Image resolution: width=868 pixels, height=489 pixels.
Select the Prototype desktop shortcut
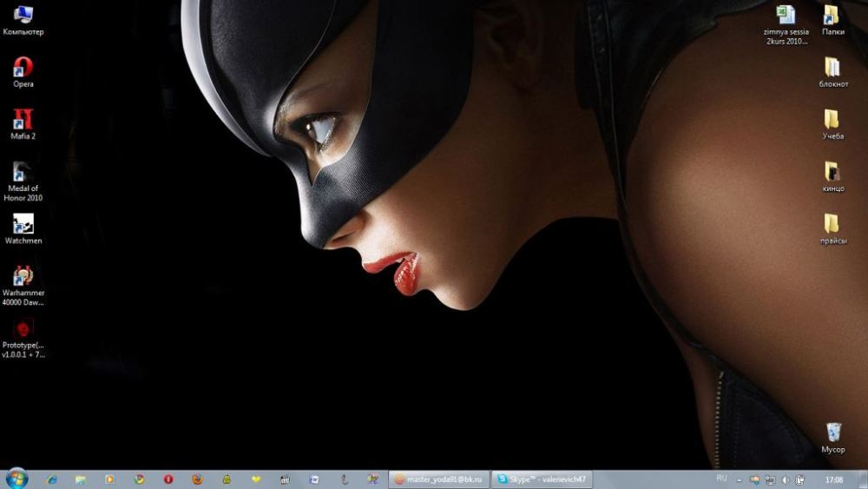(23, 339)
